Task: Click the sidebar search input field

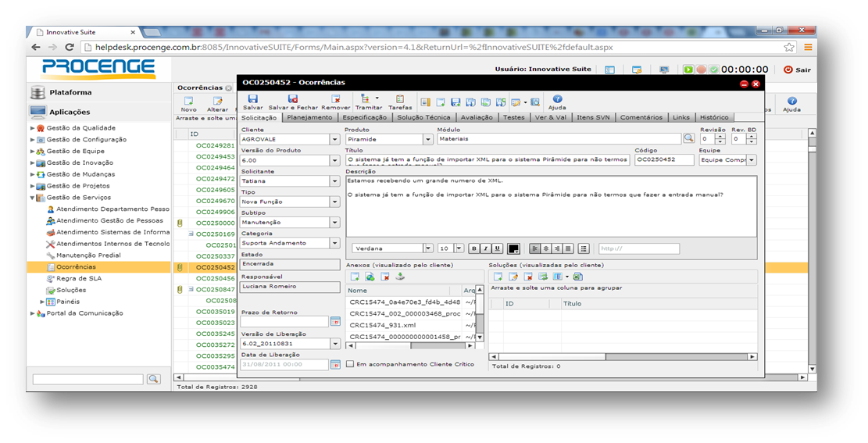Action: pyautogui.click(x=88, y=379)
